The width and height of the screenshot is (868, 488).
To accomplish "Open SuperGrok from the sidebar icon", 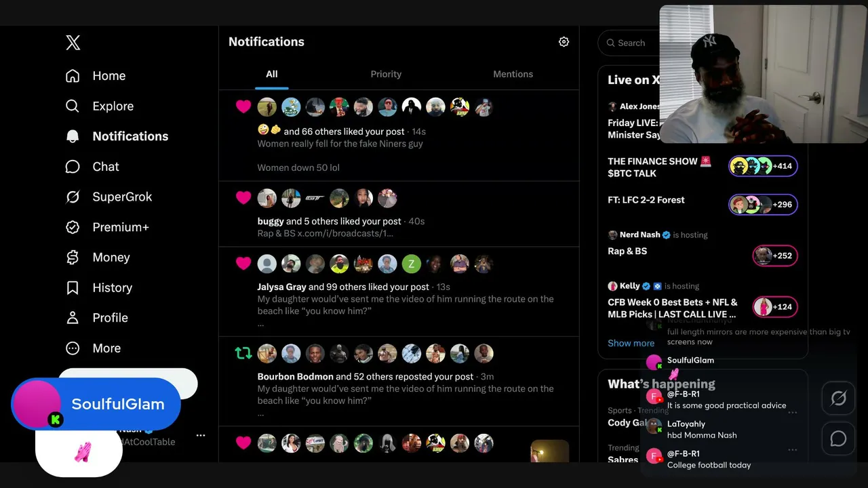I will 73,197.
